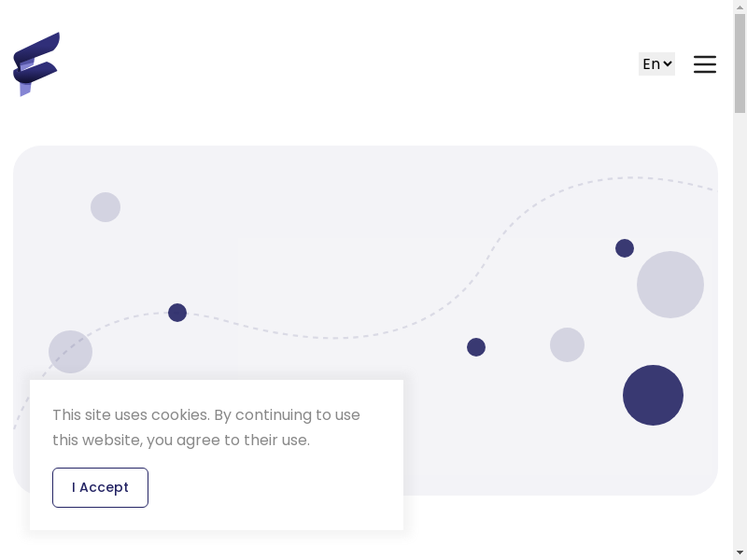Image resolution: width=747 pixels, height=560 pixels.
Task: Click the "This site uses cookies" notice text
Action: (x=205, y=427)
